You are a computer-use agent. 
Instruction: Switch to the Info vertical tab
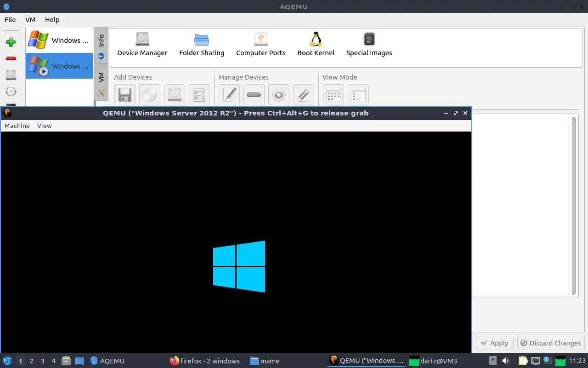pos(101,46)
